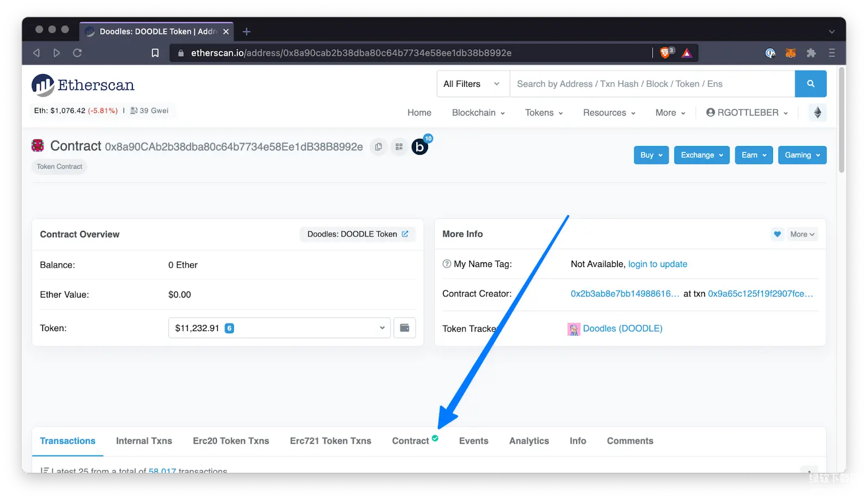This screenshot has height=500, width=868.
Task: Click the Etherscan logo
Action: click(x=82, y=85)
